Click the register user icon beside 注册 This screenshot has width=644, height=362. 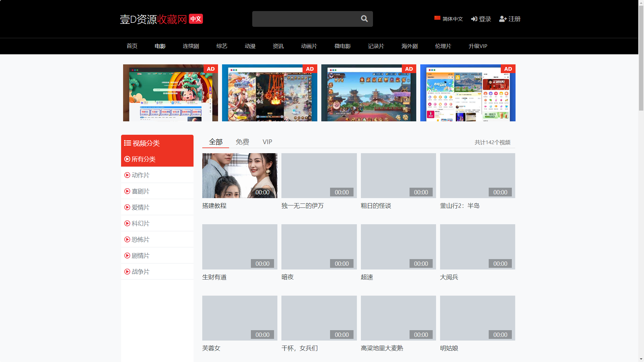(502, 19)
